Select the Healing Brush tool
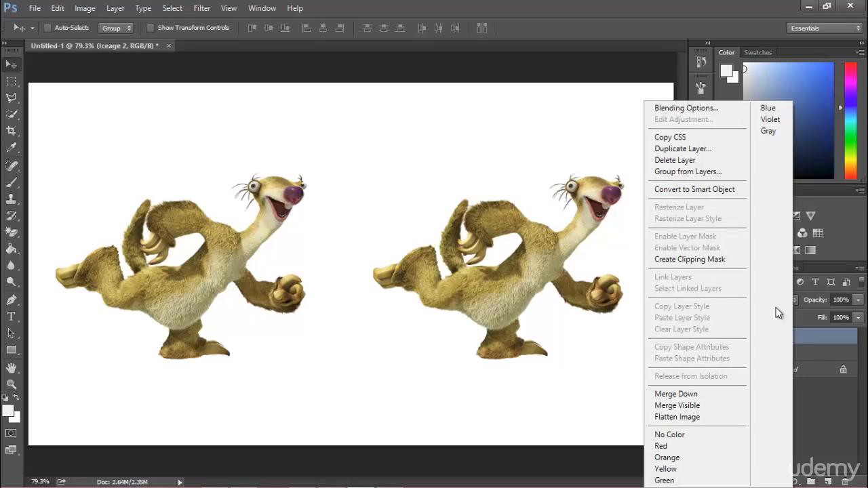Image resolution: width=868 pixels, height=488 pixels. click(x=12, y=165)
